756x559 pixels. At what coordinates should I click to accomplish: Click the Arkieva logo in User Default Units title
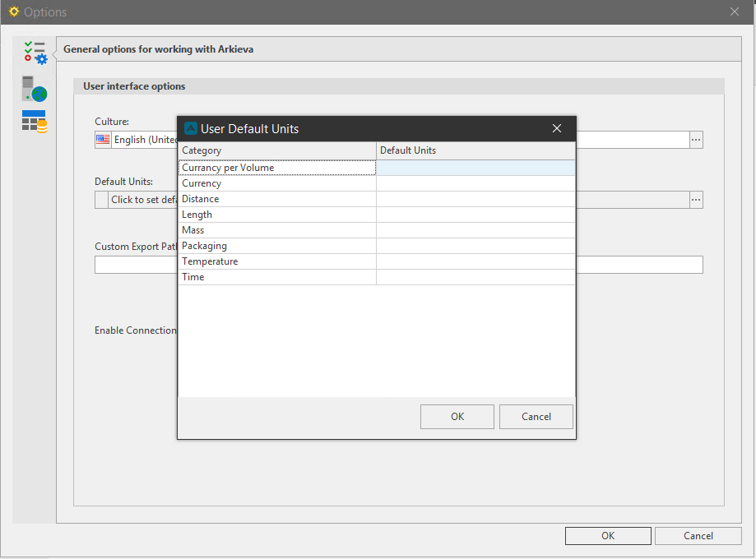[x=191, y=129]
